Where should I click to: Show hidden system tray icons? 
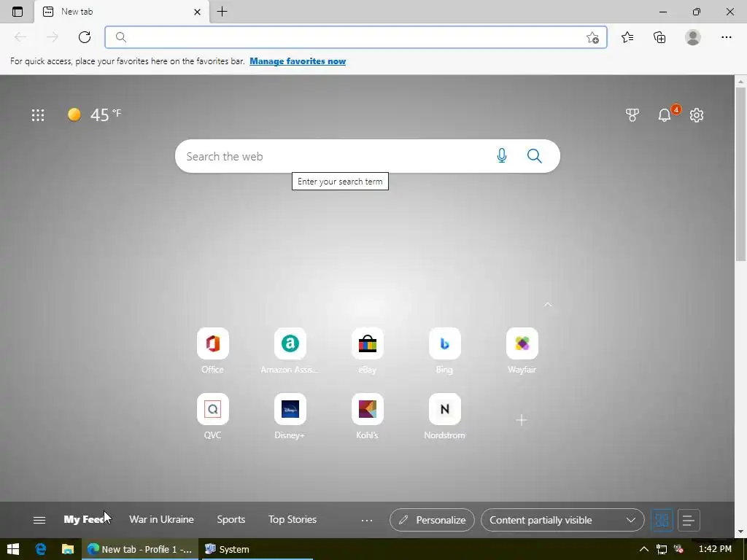643,549
